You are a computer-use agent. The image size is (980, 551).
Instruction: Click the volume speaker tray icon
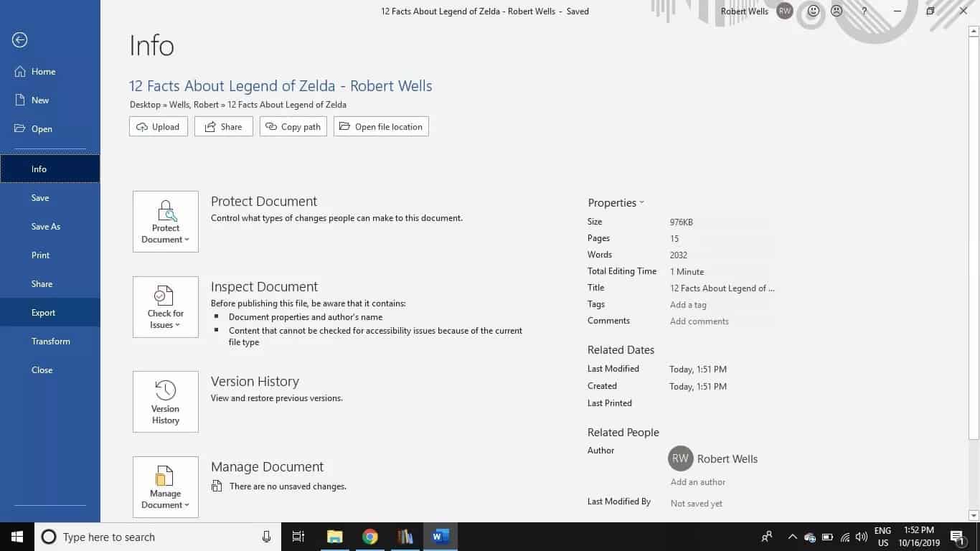click(862, 537)
